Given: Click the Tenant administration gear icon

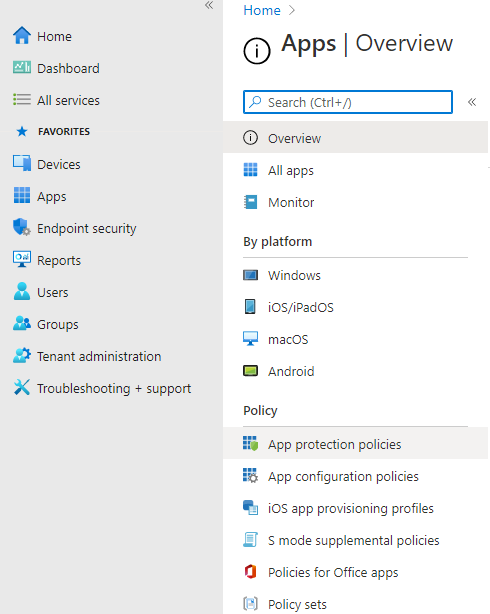Looking at the screenshot, I should click(x=22, y=356).
